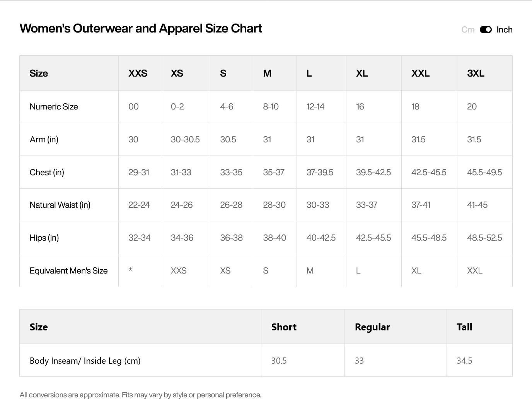Select the M size column header

(x=267, y=73)
